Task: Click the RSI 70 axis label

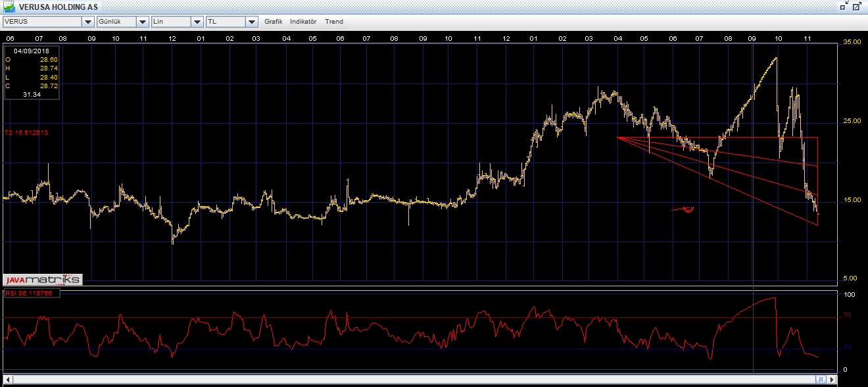Action: [x=847, y=316]
